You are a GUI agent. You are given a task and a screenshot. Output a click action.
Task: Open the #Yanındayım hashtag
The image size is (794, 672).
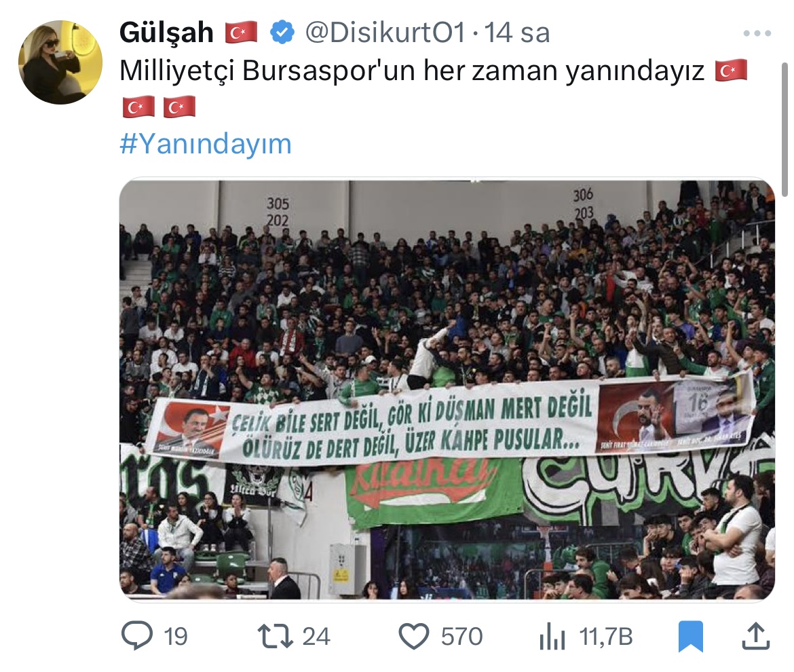(206, 145)
